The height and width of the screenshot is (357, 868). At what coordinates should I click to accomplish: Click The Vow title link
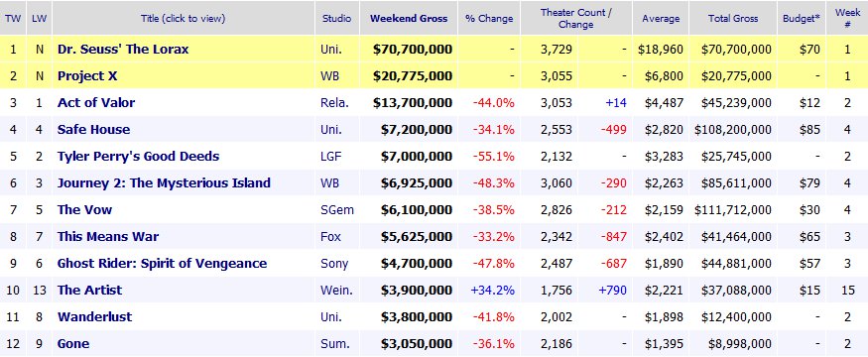[x=84, y=210]
